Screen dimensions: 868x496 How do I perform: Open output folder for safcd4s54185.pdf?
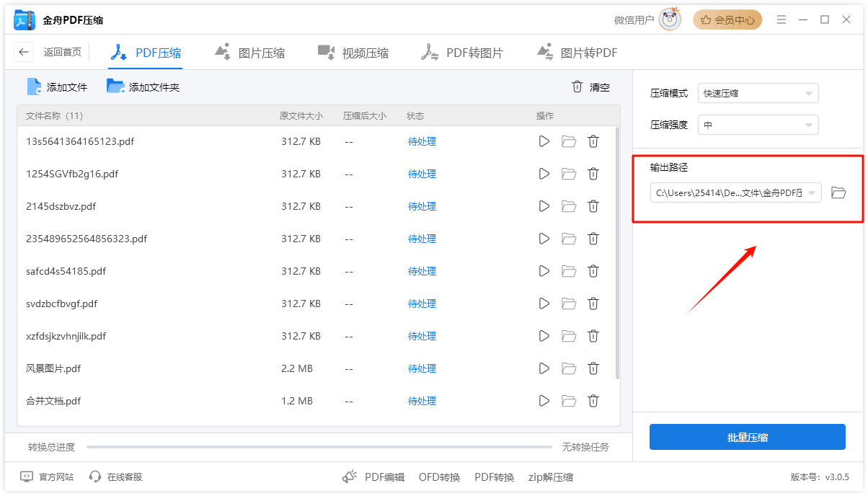pyautogui.click(x=569, y=271)
